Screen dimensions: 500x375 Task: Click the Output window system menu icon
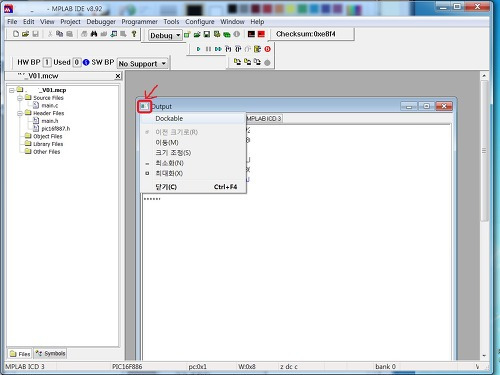(144, 106)
